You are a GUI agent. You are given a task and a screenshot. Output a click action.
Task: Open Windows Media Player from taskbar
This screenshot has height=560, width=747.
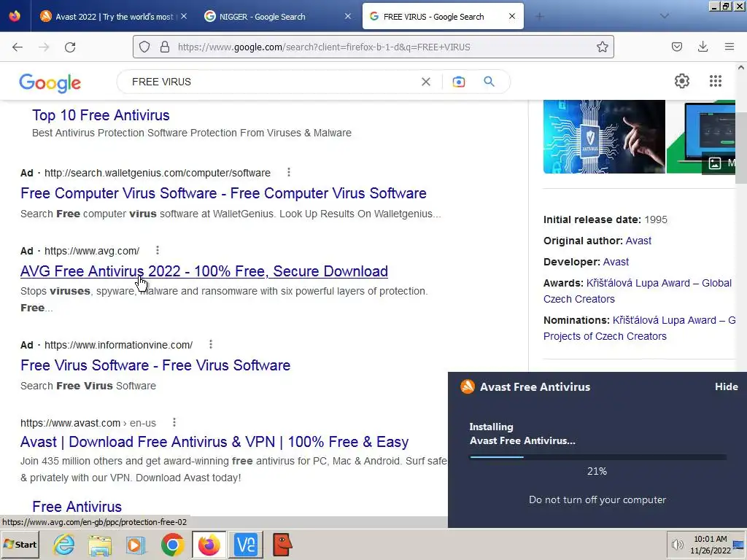click(136, 545)
